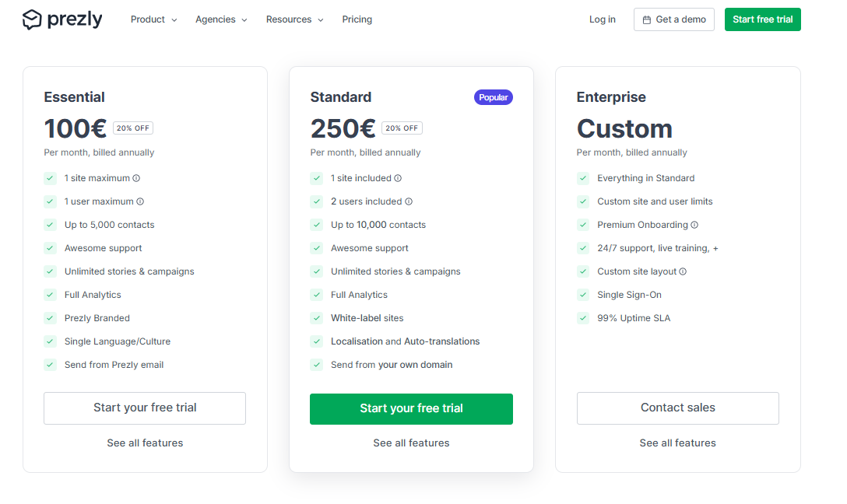Click check icon beside Custom site and user limits
Image resolution: width=847 pixels, height=504 pixels.
[583, 201]
